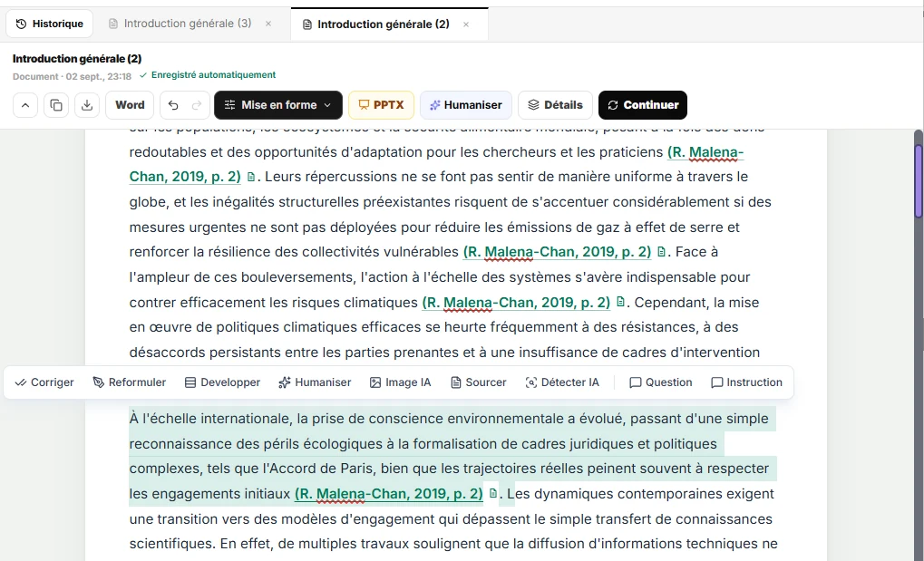Click source document icon before 'Cependant'
This screenshot has height=561, width=924.
pos(620,302)
